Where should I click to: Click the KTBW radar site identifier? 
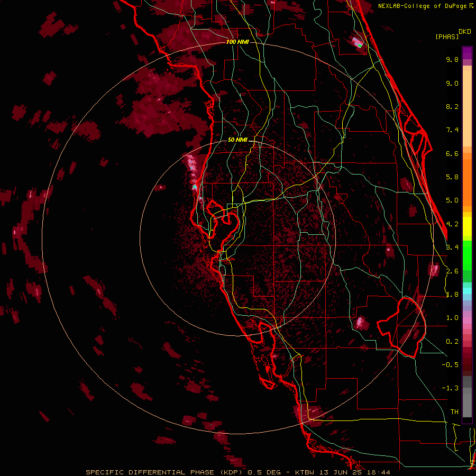(x=305, y=472)
